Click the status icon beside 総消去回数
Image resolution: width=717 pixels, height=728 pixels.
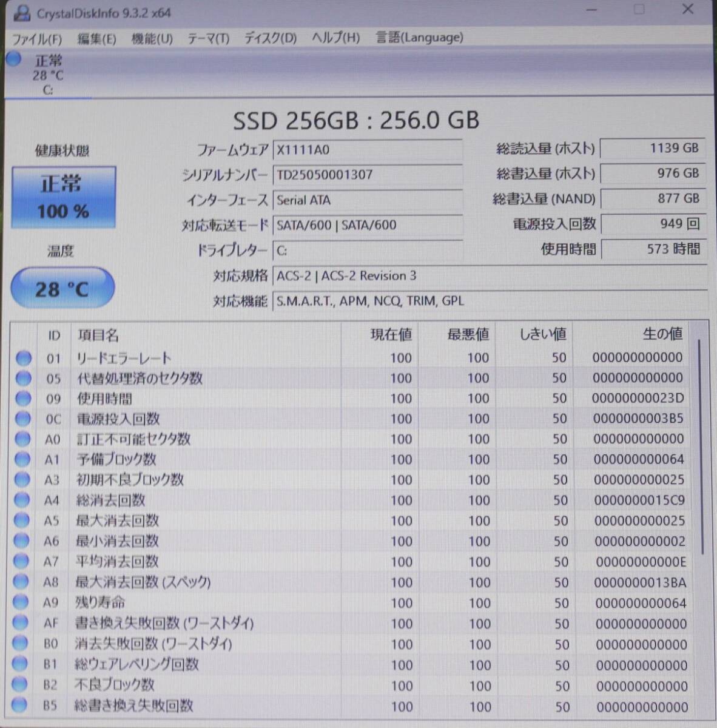(23, 500)
